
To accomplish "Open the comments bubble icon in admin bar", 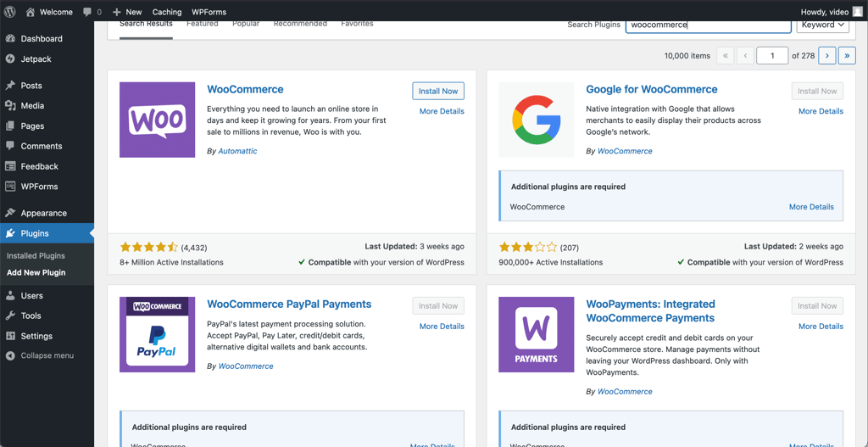I will pos(87,12).
